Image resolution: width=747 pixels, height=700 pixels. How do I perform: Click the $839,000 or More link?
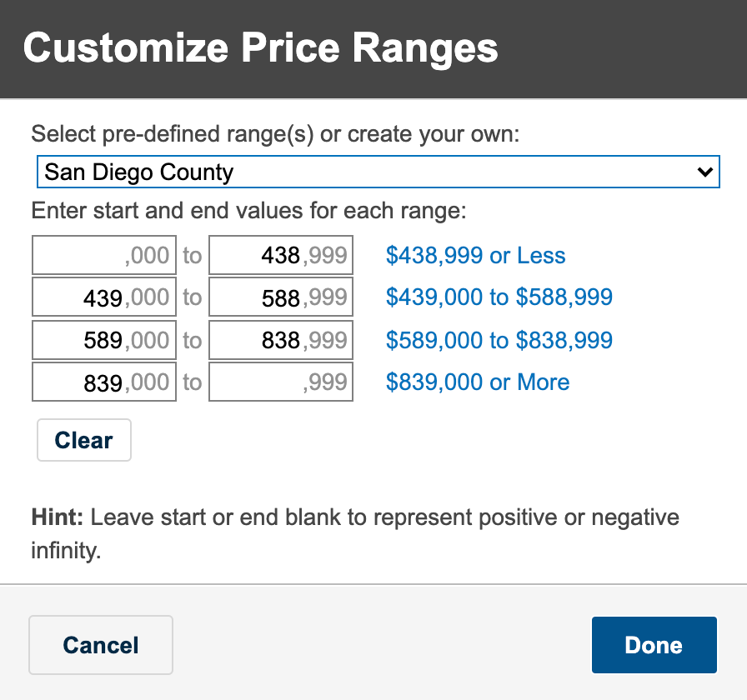point(478,382)
